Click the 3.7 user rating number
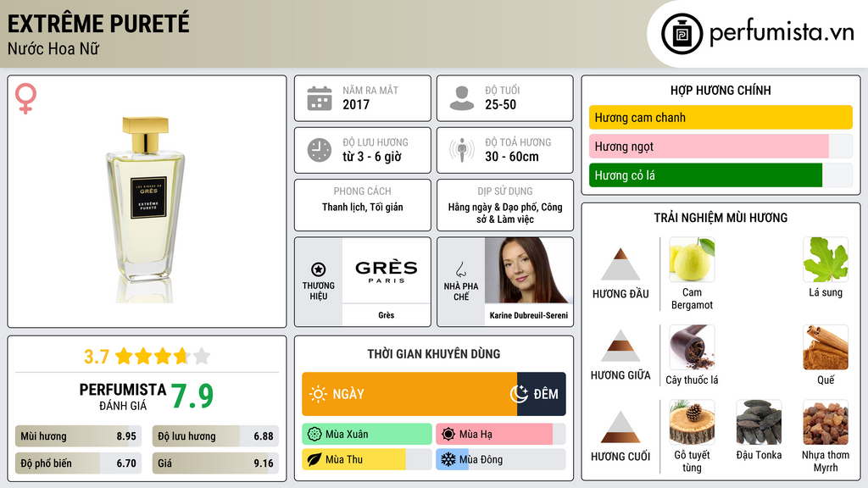Viewport: 868px width, 488px height. pyautogui.click(x=97, y=357)
